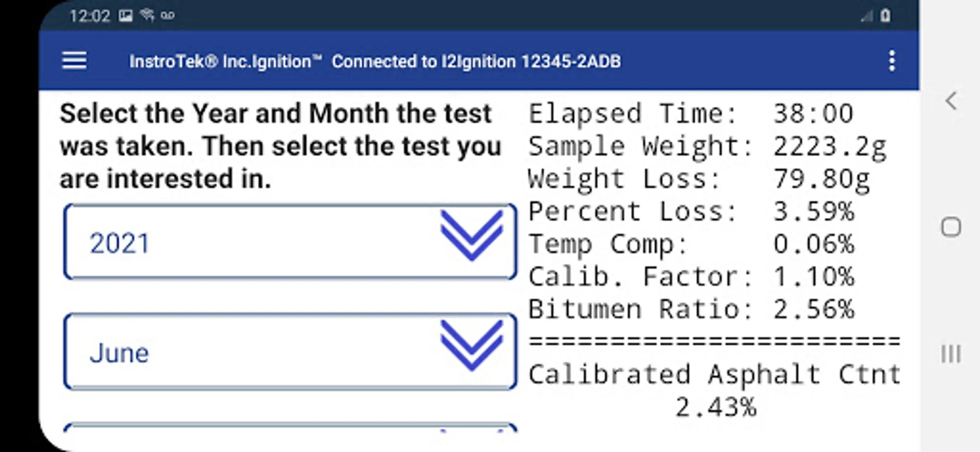
Task: Tap the Connected to I2Ignition 12345-2ADB status
Action: pos(476,61)
